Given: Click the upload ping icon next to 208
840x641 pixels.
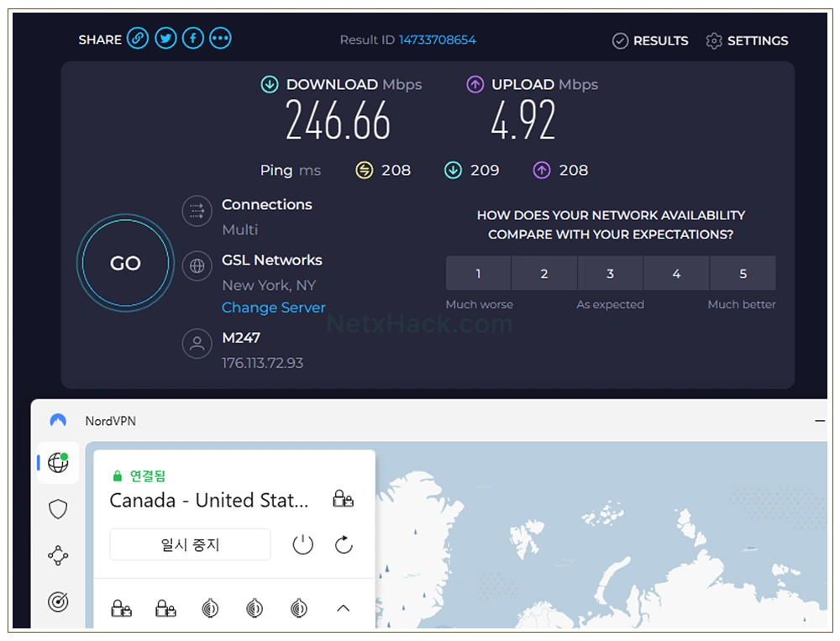Looking at the screenshot, I should click(542, 171).
